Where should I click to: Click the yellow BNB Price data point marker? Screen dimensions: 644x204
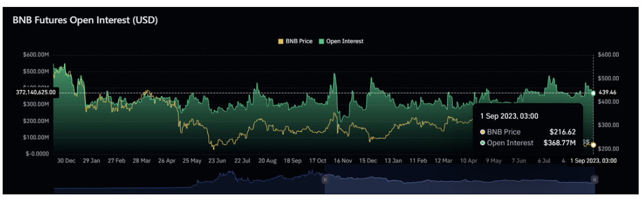click(x=593, y=145)
